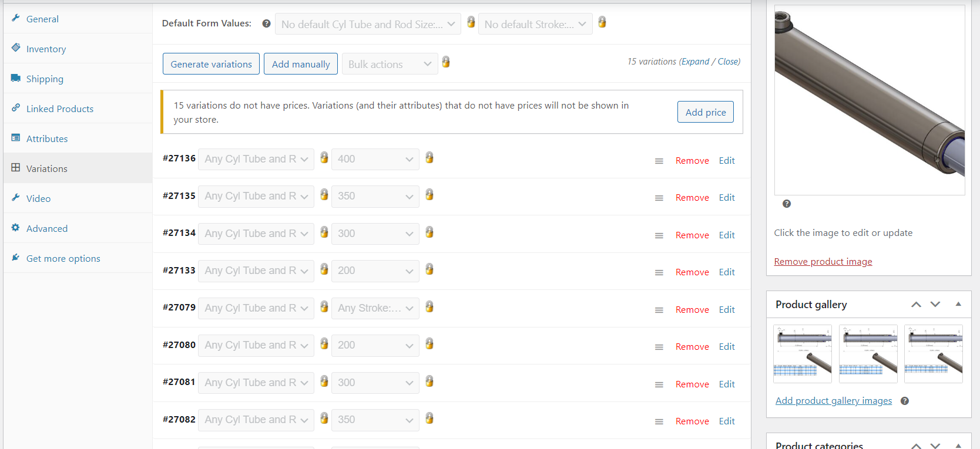Open the Video tab
Screen dimensions: 980x449
[78, 198]
